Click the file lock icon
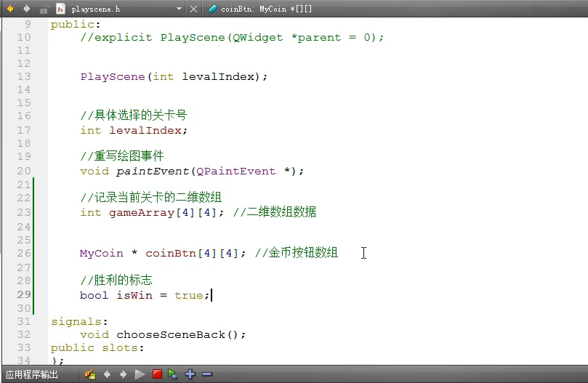The image size is (588, 383). pos(44,9)
